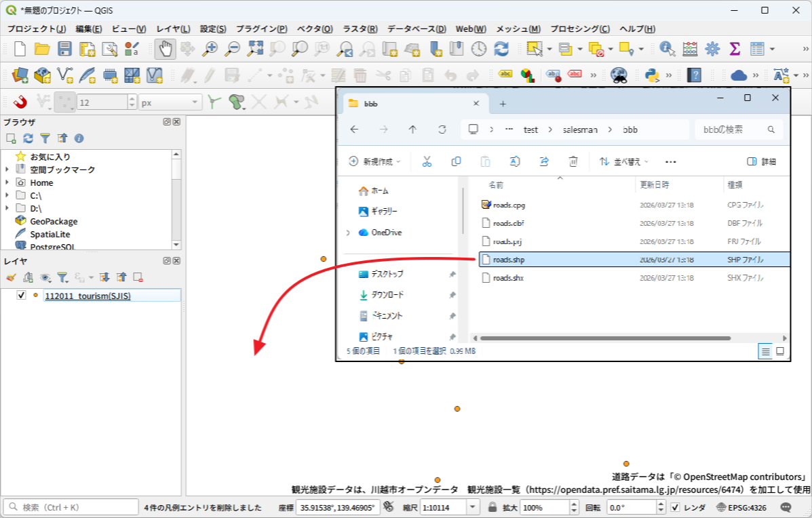
Task: Toggle the レンダ render checkbox
Action: coord(675,507)
